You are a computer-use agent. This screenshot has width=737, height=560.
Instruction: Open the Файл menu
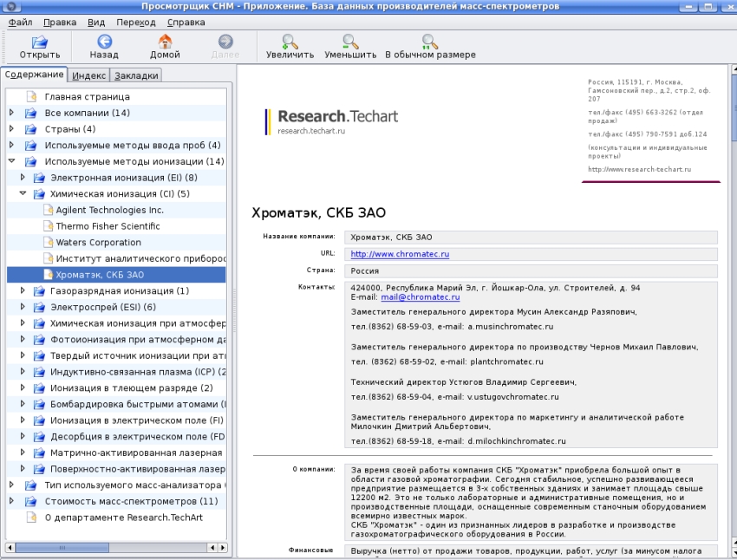pyautogui.click(x=20, y=22)
